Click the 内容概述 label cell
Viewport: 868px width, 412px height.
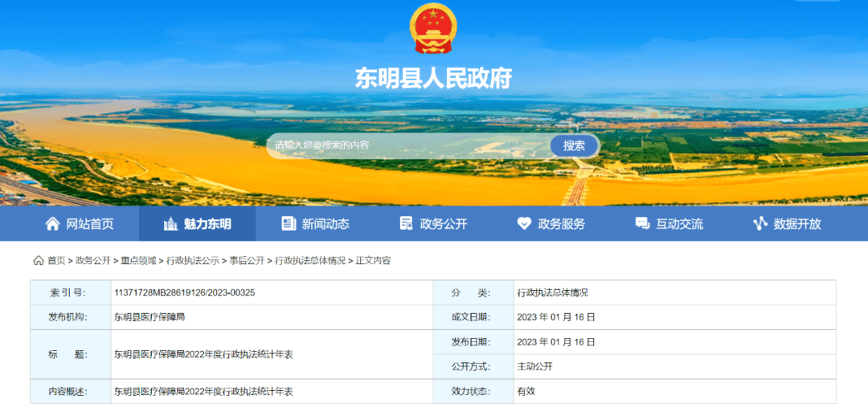(70, 392)
